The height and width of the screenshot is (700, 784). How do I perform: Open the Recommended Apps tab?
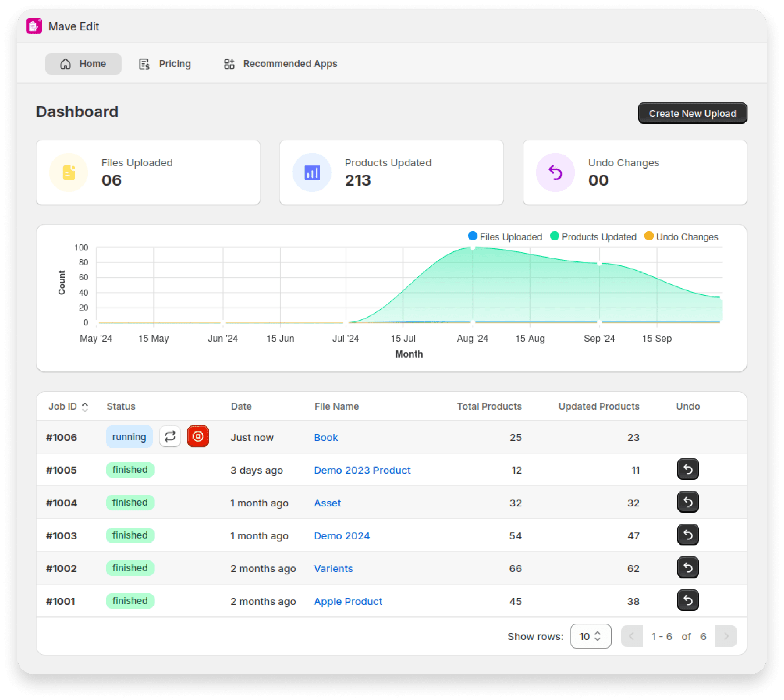click(x=280, y=64)
